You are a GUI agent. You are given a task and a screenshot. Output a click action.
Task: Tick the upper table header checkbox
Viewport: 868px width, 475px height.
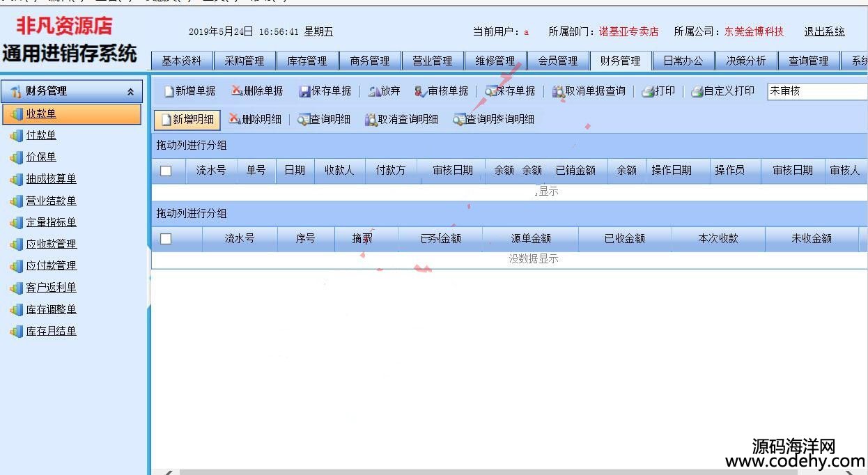coord(166,170)
